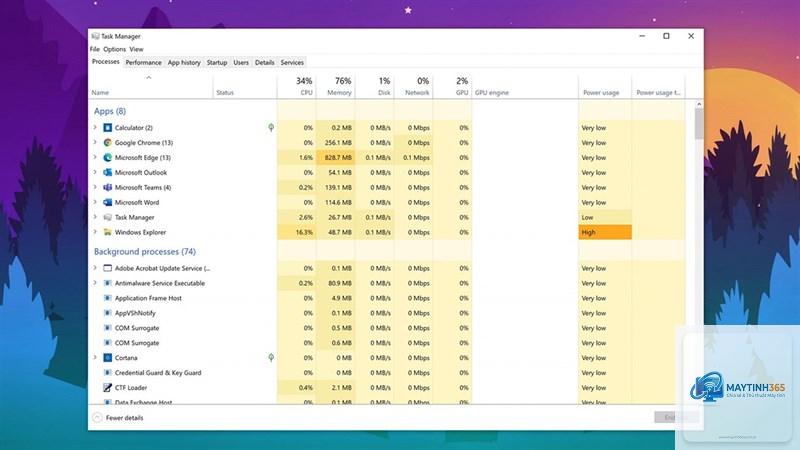This screenshot has height=450, width=800.
Task: Expand the Google Chrome (13) process group
Action: 95,142
